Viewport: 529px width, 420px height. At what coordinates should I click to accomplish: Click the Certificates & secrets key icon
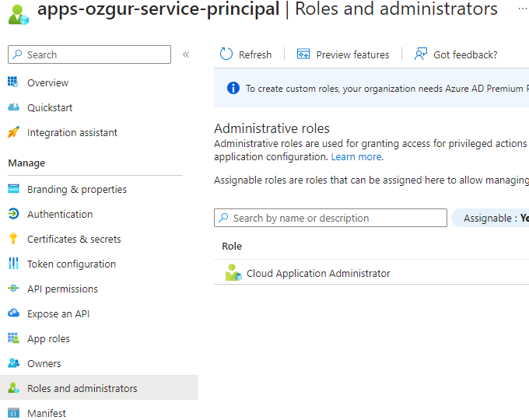tap(13, 239)
